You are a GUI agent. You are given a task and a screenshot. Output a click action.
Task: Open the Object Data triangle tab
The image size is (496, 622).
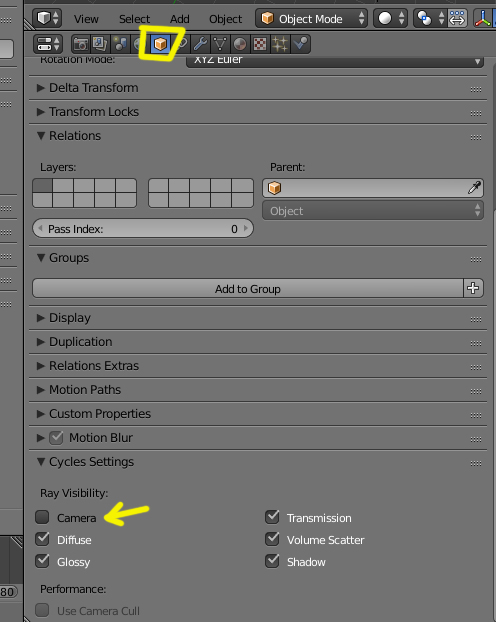coord(220,44)
